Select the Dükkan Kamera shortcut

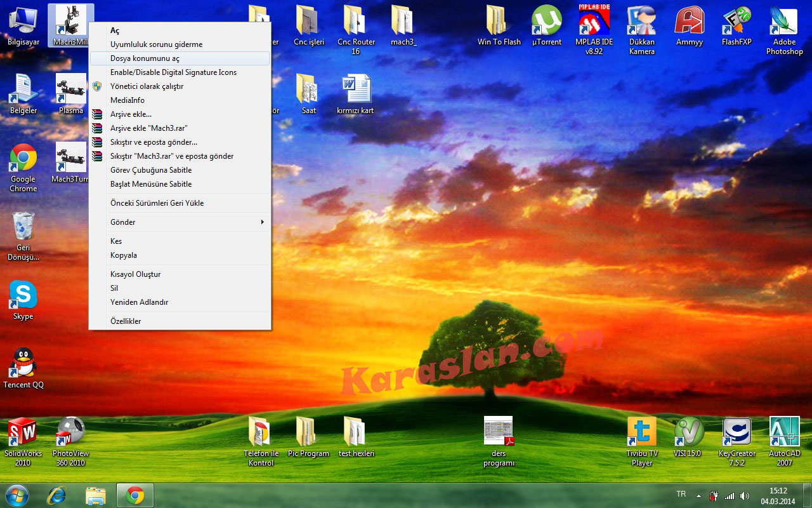641,30
